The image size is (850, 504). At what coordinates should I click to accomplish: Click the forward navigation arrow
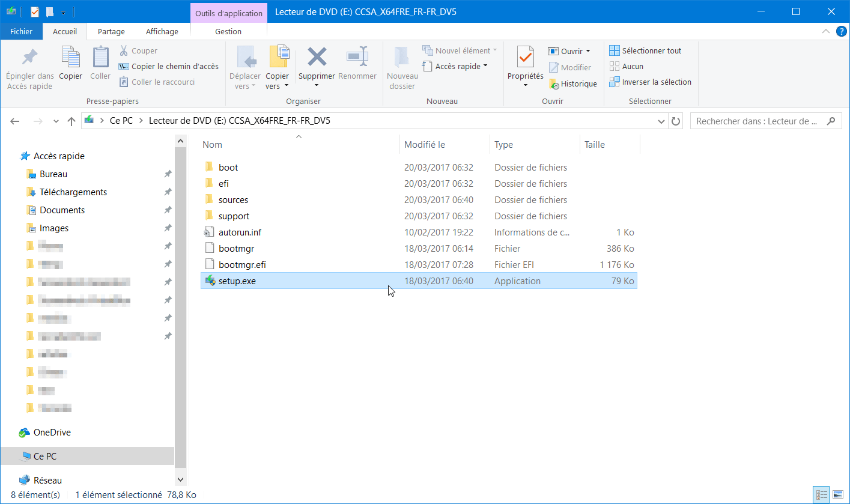(x=37, y=121)
